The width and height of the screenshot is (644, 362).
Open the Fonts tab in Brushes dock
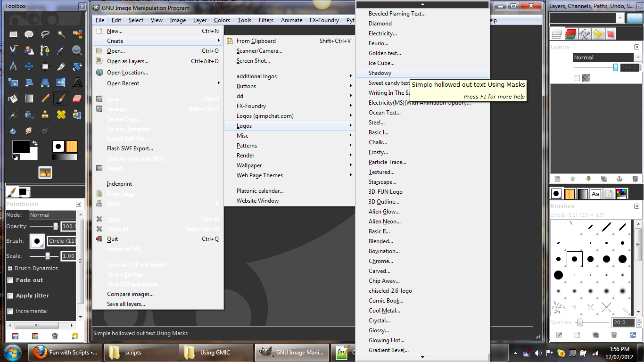click(x=596, y=194)
